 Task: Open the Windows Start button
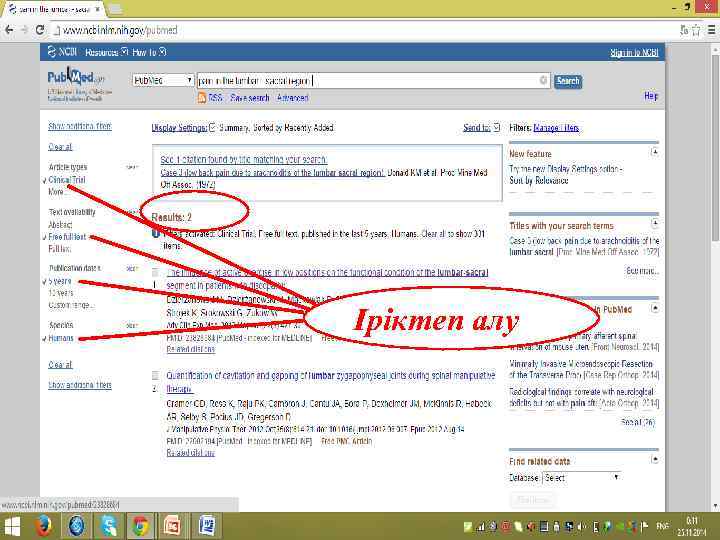(x=11, y=526)
